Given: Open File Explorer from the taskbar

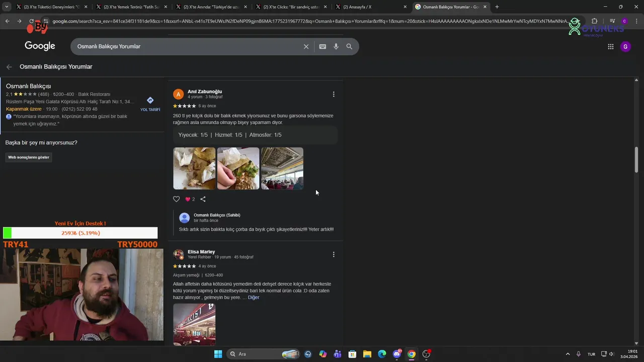Looking at the screenshot, I should coord(367,354).
